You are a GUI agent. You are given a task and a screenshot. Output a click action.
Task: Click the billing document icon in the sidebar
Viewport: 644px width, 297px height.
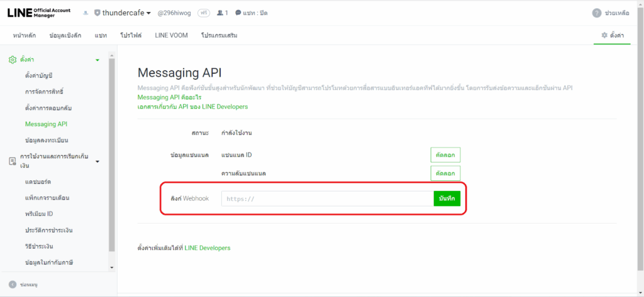(12, 161)
